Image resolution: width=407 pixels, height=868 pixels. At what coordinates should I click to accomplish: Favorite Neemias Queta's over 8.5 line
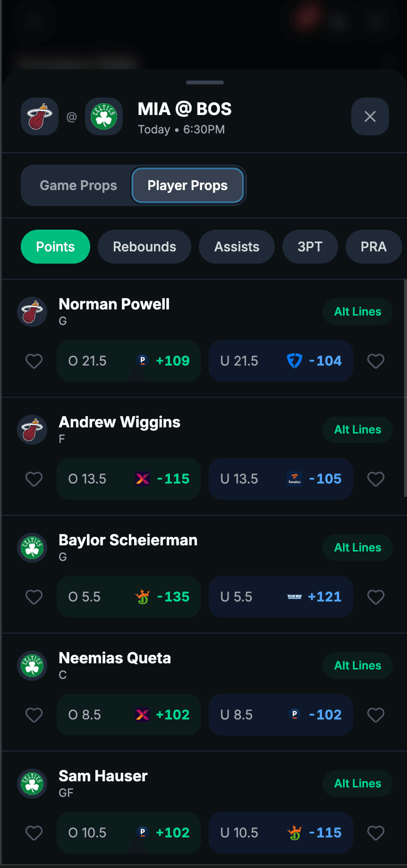tap(33, 715)
